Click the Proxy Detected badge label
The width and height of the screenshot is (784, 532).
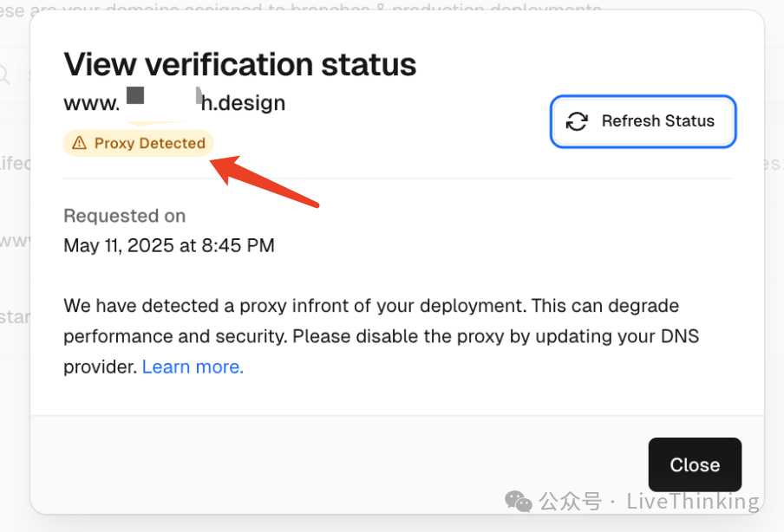click(x=149, y=144)
